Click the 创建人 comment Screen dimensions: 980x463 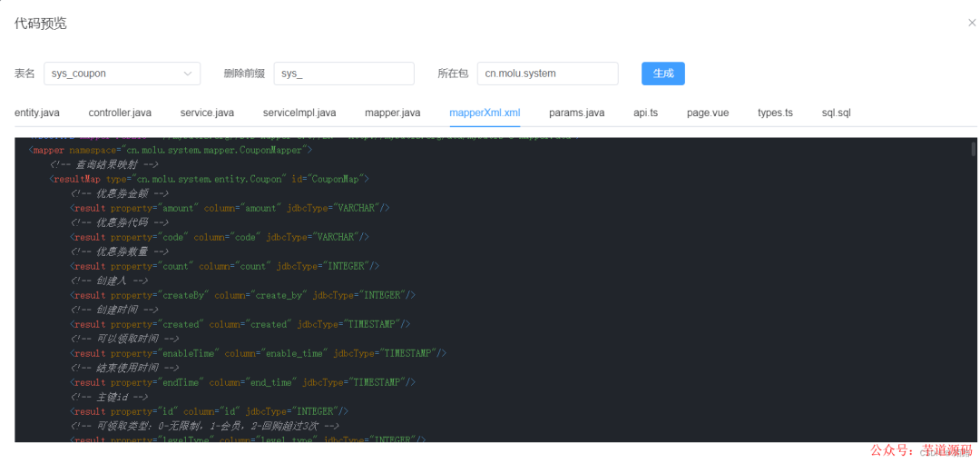coord(110,281)
